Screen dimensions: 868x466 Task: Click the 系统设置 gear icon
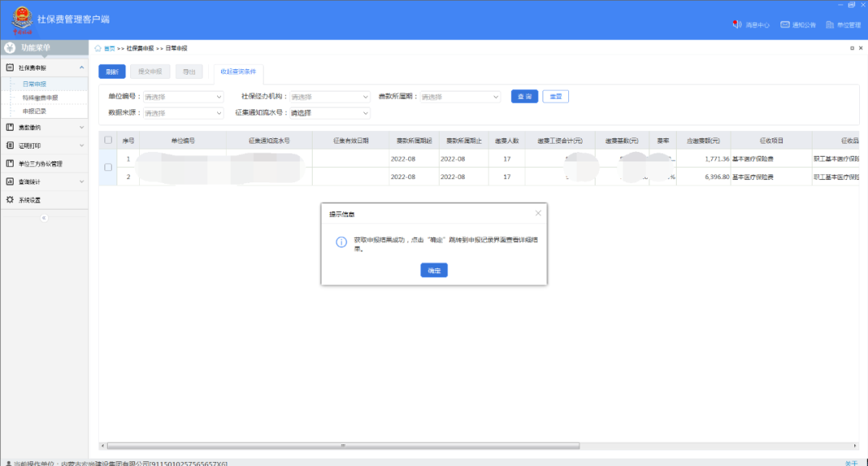[10, 199]
